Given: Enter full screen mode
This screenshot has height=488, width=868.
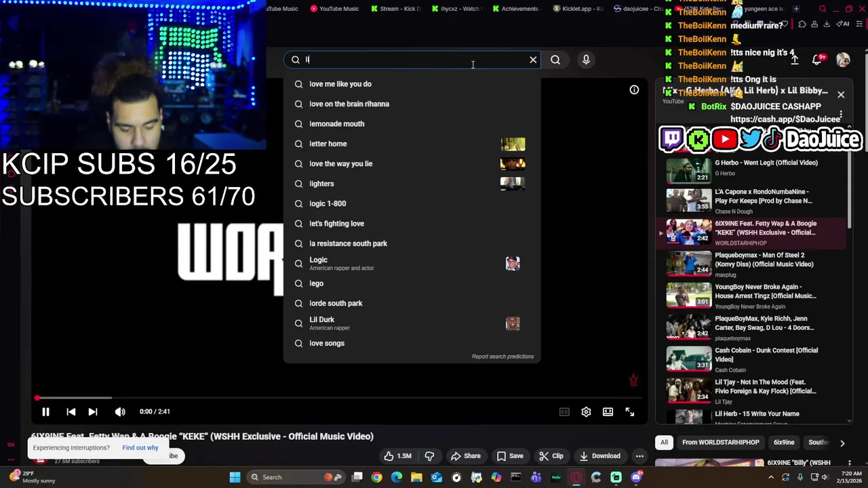Looking at the screenshot, I should click(x=629, y=411).
